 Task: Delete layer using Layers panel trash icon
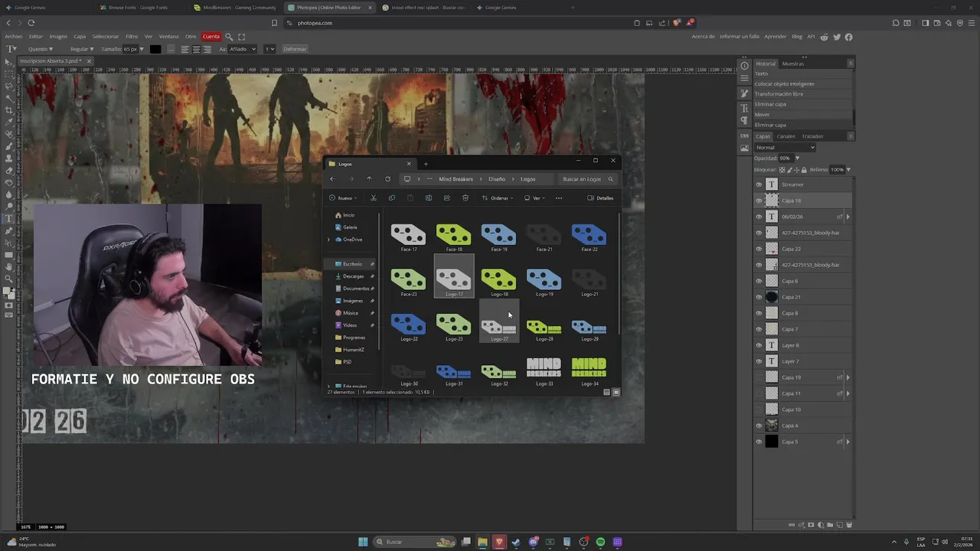(x=849, y=525)
